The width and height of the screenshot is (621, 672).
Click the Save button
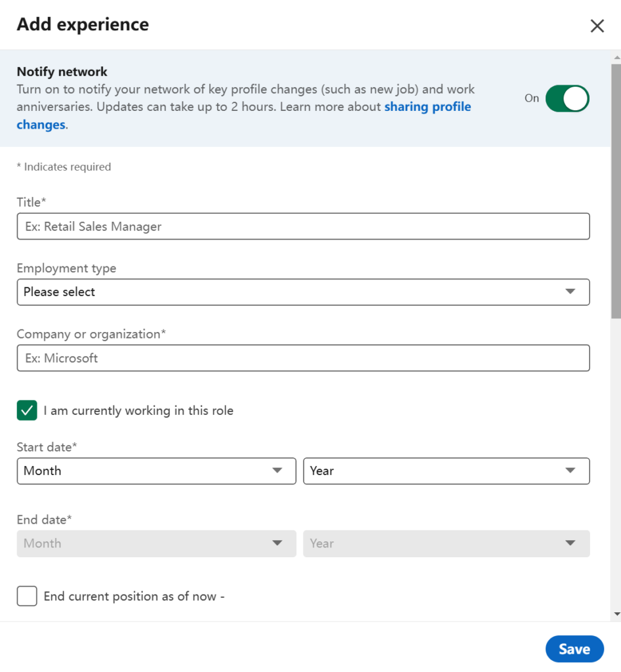coord(574,648)
